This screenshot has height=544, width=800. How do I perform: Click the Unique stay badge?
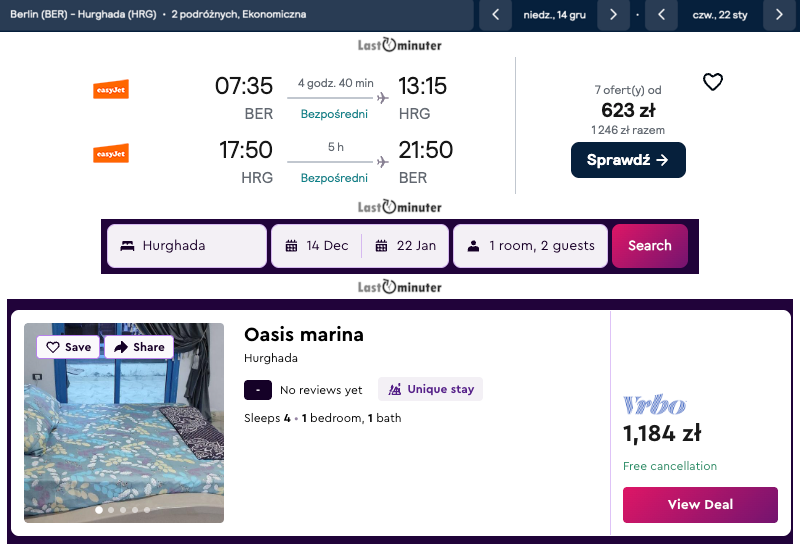click(x=430, y=389)
